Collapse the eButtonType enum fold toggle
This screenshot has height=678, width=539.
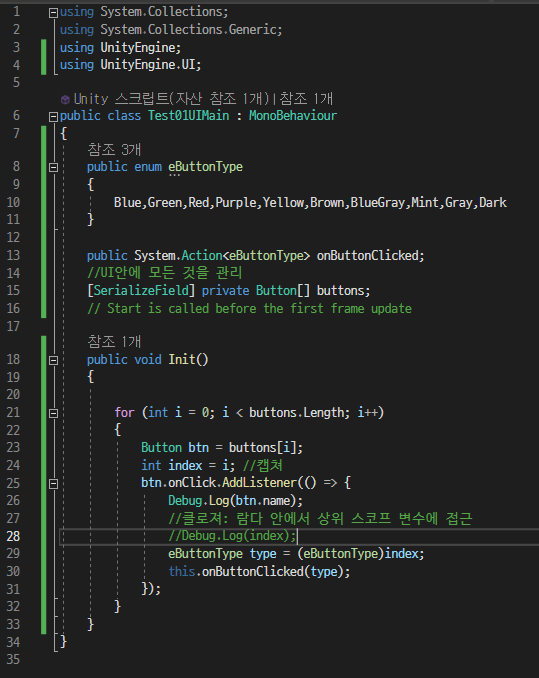pos(53,167)
